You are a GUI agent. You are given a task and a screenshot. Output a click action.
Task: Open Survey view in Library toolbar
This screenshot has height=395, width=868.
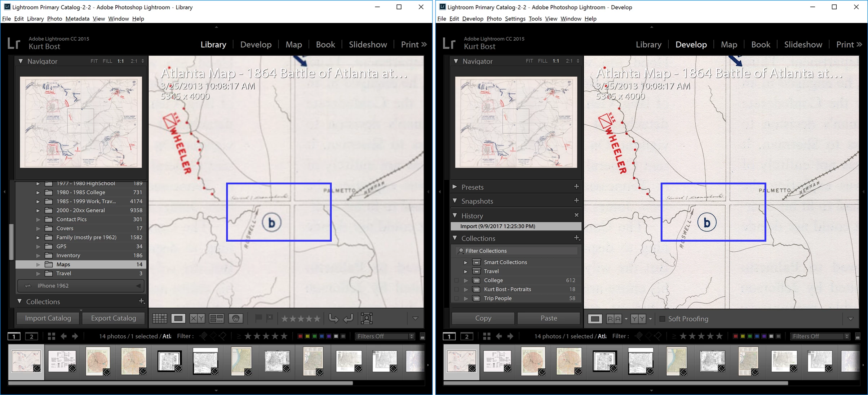216,318
